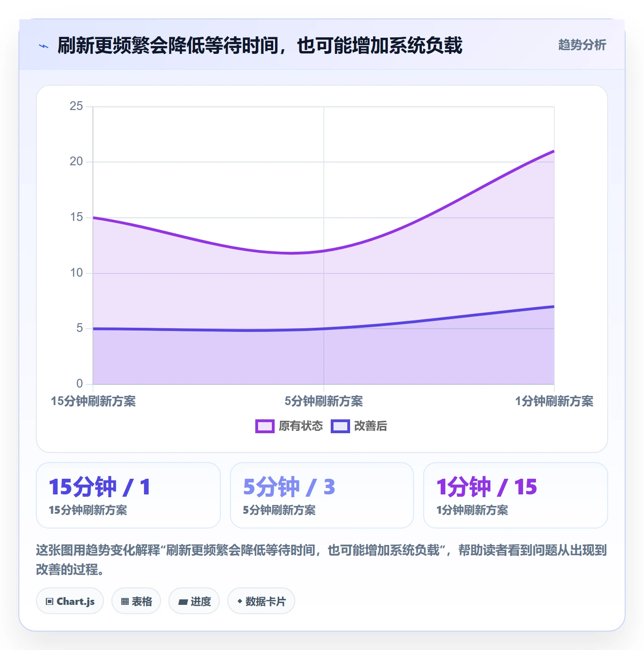Click the square icon in the Chart.js chip
Image resolution: width=644 pixels, height=650 pixels.
(49, 602)
